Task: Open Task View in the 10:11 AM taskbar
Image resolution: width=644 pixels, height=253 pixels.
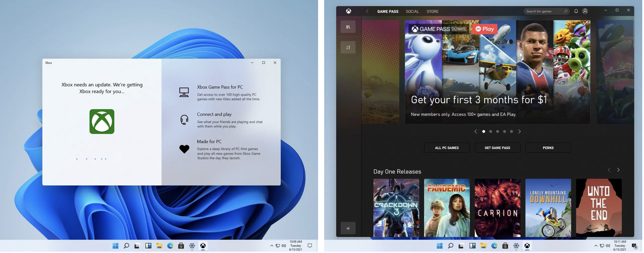Action: [x=462, y=247]
